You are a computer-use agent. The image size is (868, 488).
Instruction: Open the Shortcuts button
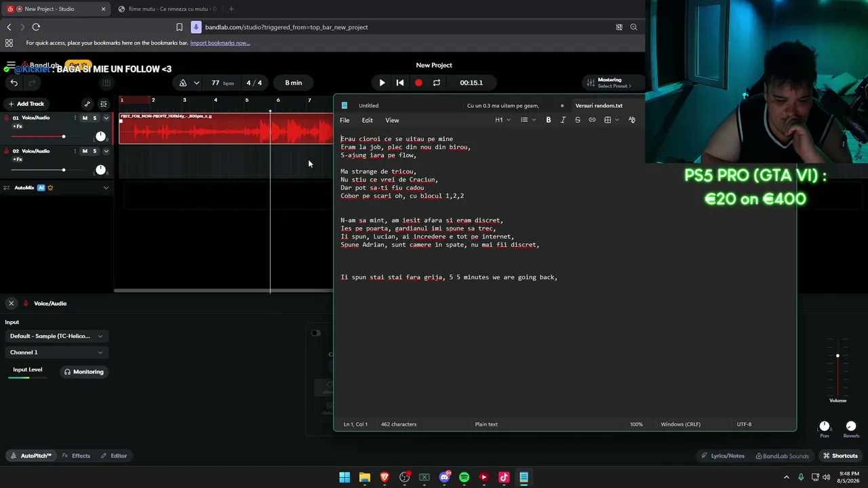840,456
